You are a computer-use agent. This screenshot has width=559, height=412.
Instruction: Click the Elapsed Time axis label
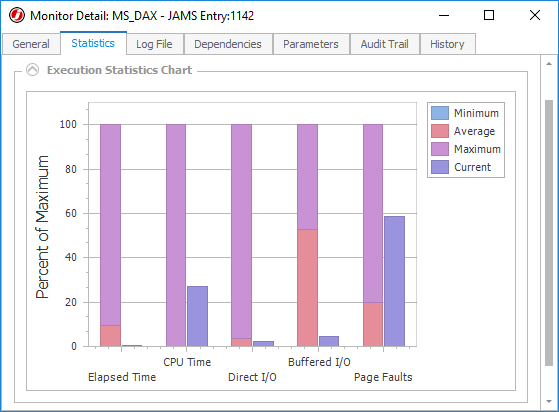pyautogui.click(x=122, y=377)
